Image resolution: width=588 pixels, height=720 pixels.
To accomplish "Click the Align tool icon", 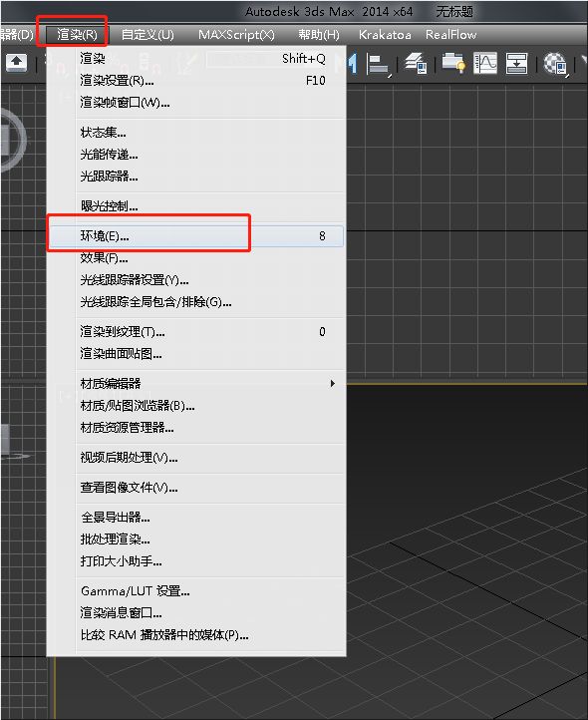I will pyautogui.click(x=379, y=64).
